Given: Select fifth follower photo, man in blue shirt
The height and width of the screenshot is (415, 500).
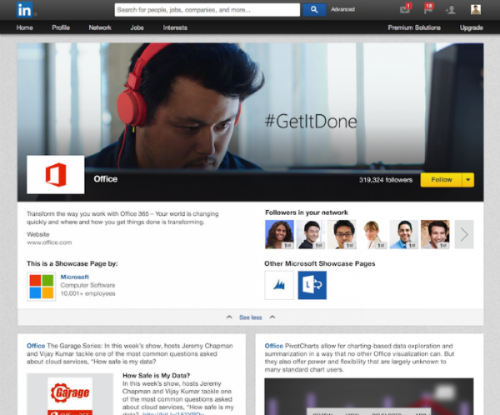Looking at the screenshot, I should pos(404,234).
